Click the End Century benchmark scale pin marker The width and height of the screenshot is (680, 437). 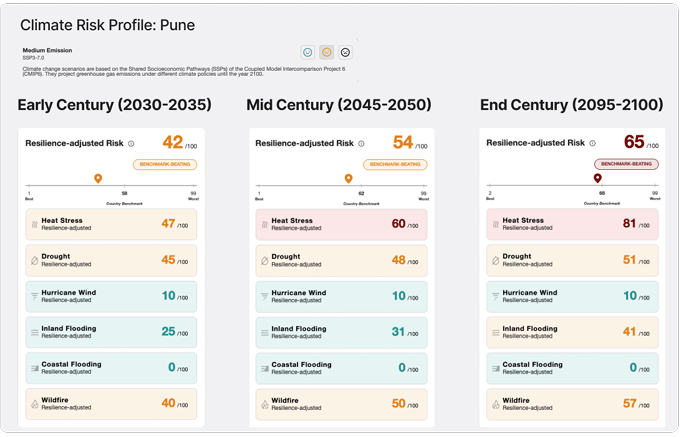coord(598,179)
